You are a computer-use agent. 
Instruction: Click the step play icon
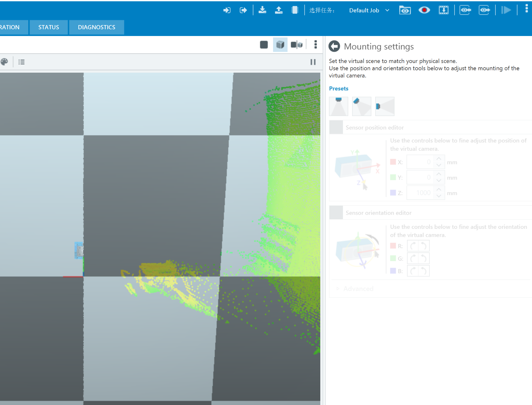click(x=506, y=10)
